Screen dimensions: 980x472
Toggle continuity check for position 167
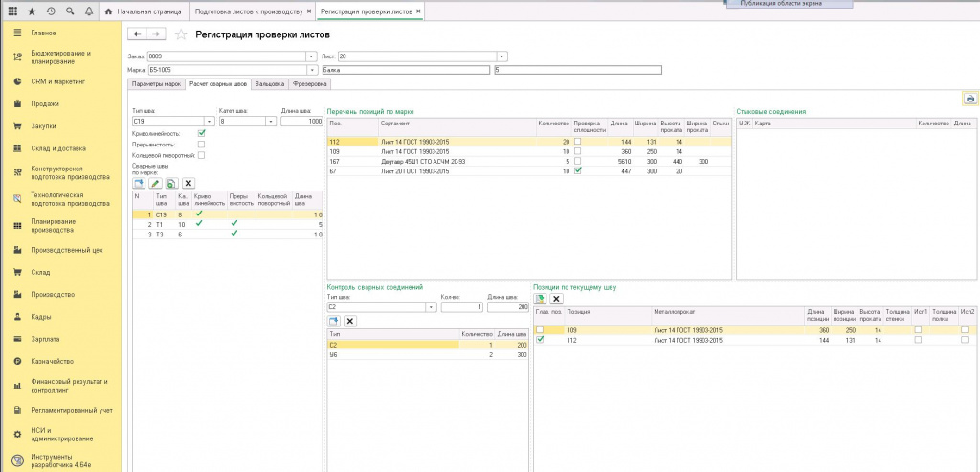click(x=577, y=161)
